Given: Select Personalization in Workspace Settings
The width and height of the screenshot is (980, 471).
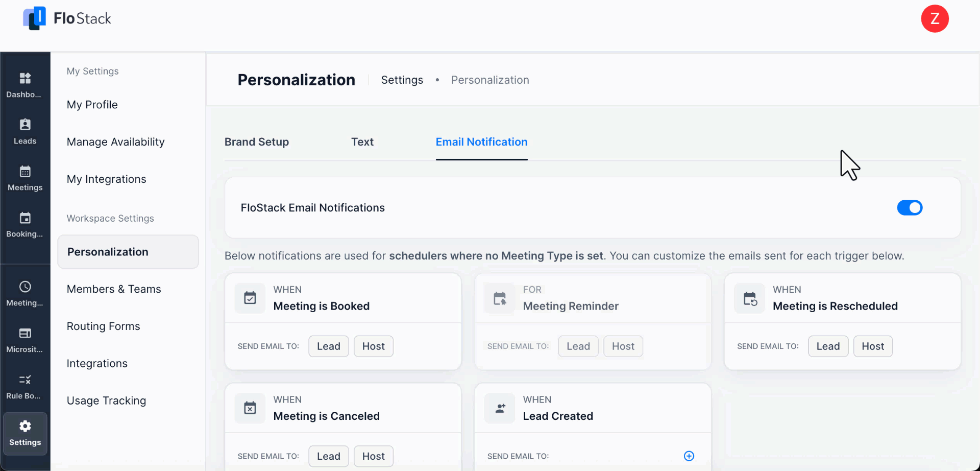Looking at the screenshot, I should [128, 252].
